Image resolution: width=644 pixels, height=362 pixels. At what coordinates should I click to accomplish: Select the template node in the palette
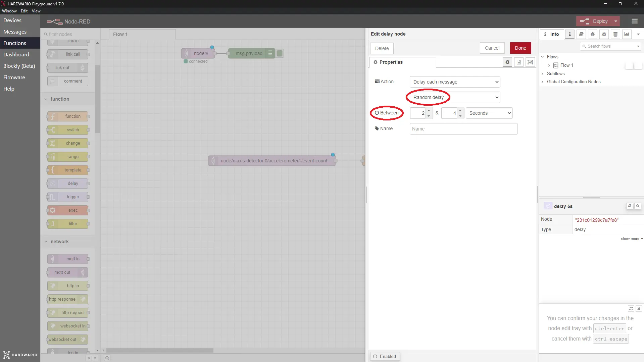point(68,170)
